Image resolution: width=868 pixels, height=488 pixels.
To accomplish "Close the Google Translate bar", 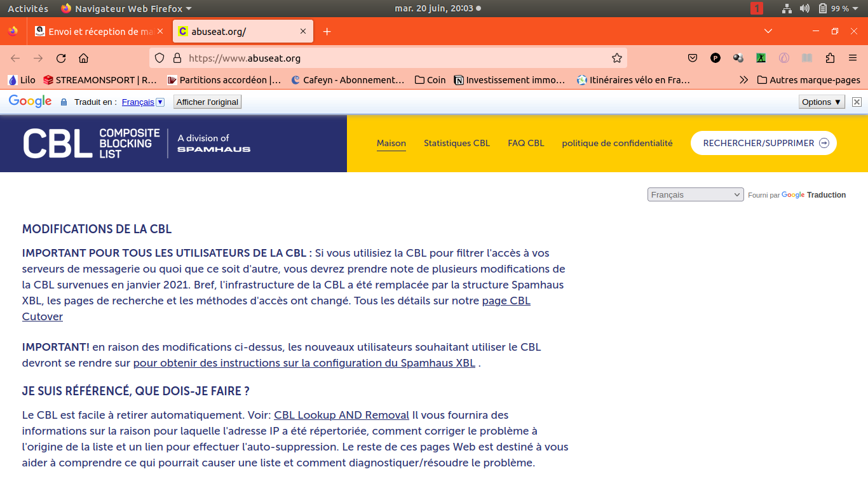I will click(857, 102).
